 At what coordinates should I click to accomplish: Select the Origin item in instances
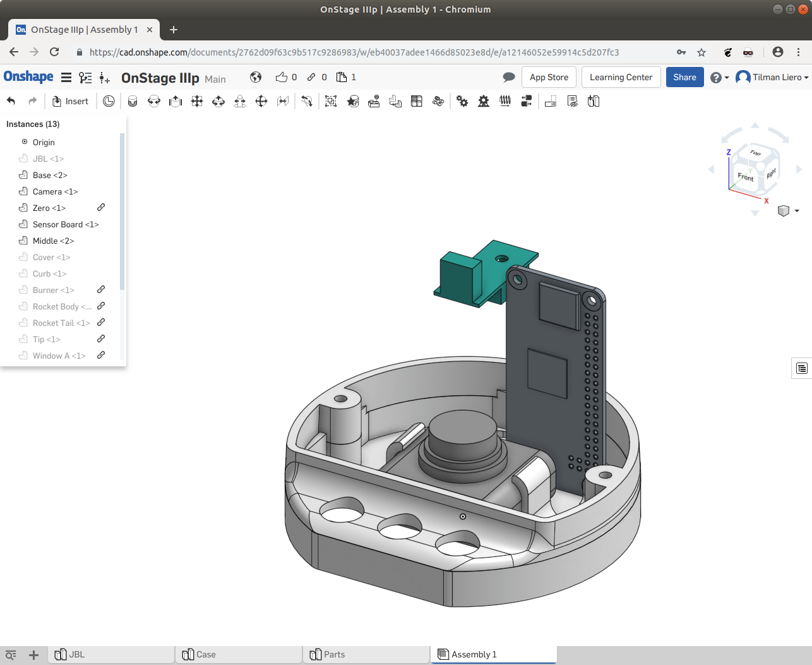tap(44, 142)
